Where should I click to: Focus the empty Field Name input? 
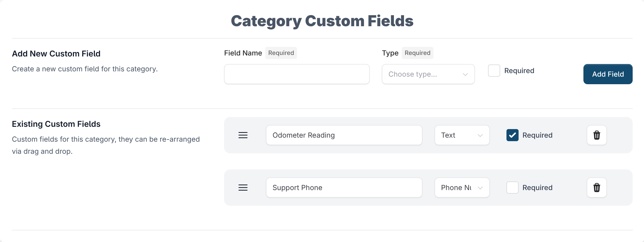click(x=297, y=74)
